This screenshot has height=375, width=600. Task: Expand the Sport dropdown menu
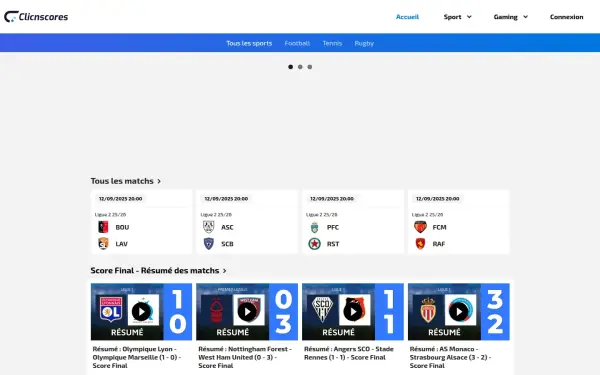(457, 17)
